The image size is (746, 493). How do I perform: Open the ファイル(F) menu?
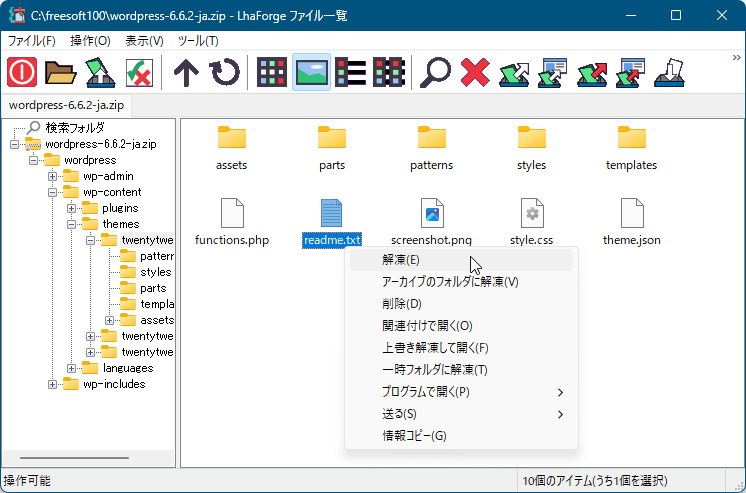pos(31,41)
